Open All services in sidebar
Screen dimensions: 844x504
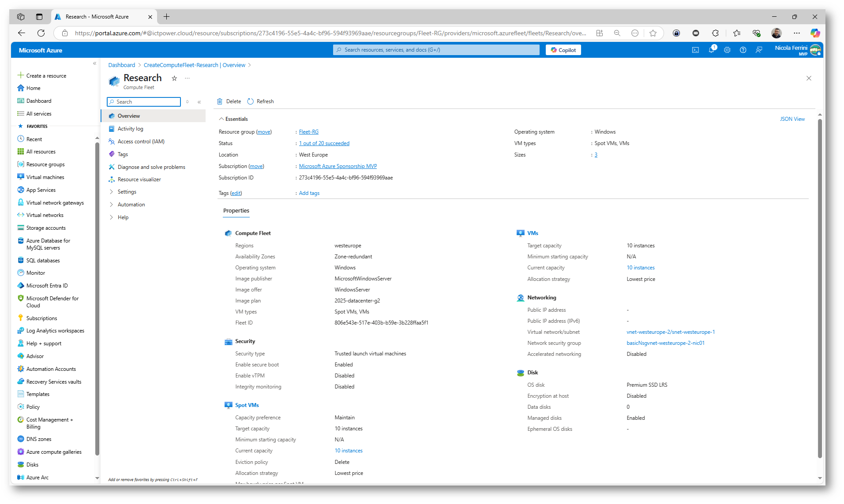[x=34, y=114]
